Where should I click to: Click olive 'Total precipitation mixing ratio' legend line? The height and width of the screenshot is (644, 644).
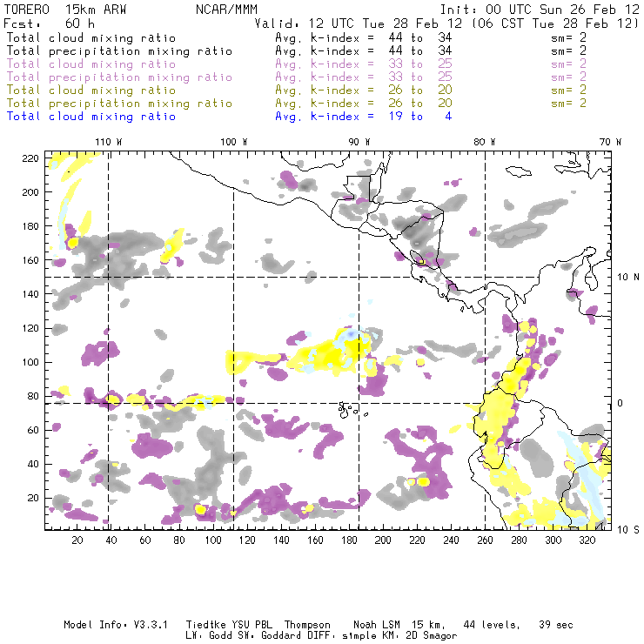119,104
